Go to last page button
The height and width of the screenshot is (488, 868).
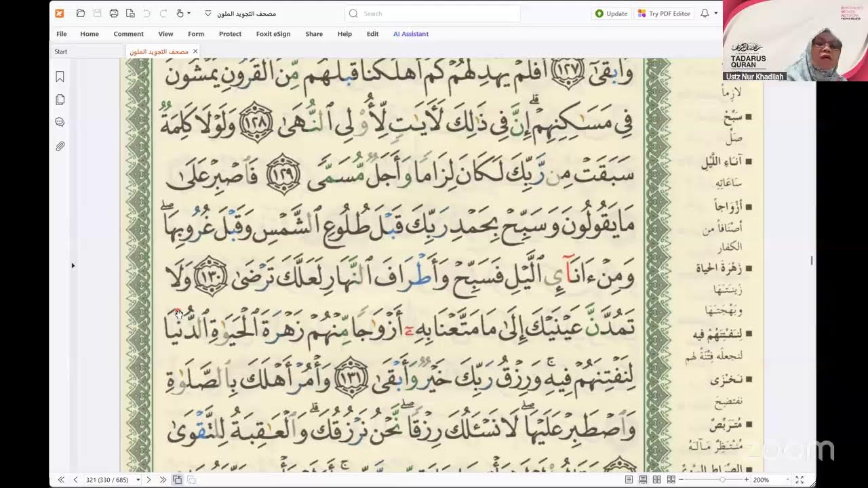[163, 479]
